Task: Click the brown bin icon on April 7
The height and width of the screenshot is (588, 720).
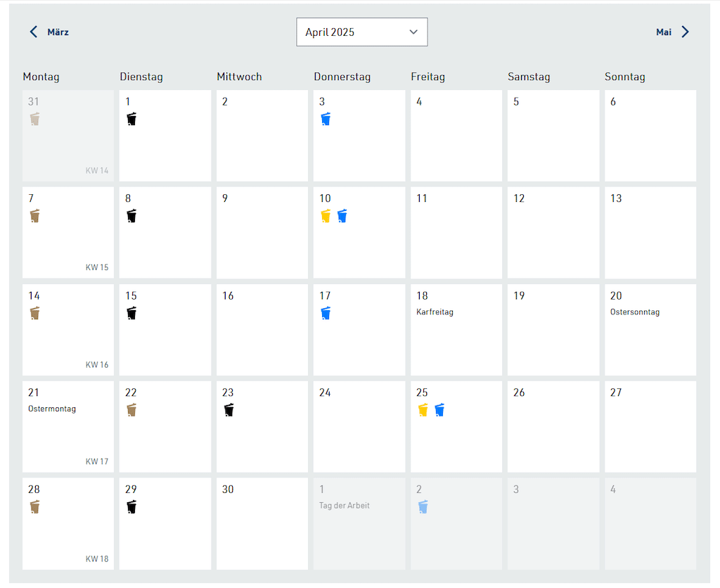Action: click(x=34, y=216)
